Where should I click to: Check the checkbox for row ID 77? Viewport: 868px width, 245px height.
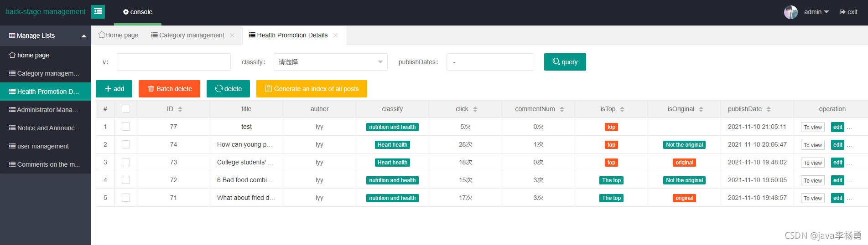[126, 127]
